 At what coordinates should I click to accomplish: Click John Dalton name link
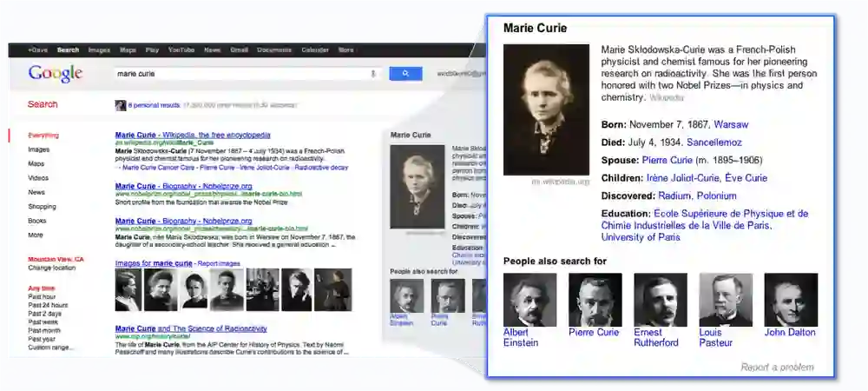790,333
